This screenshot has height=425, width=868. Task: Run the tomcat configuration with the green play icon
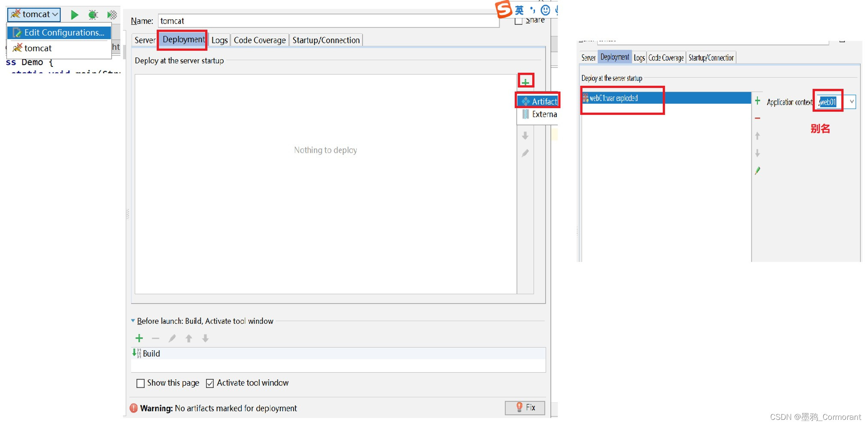coord(74,15)
